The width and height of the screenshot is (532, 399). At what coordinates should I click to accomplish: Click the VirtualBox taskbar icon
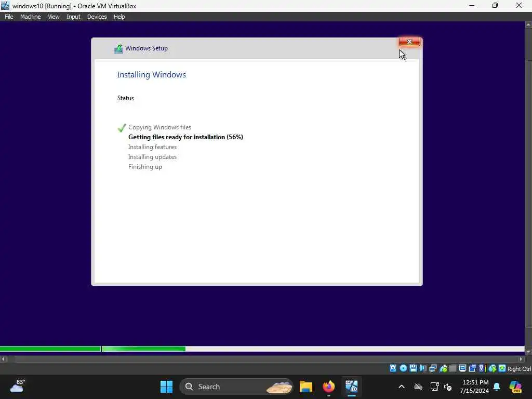(352, 387)
